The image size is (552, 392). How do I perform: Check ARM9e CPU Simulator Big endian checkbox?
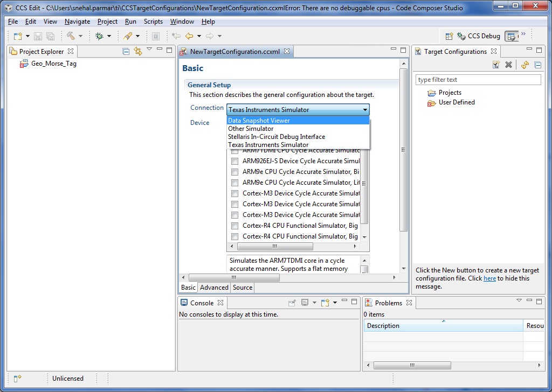click(x=234, y=172)
